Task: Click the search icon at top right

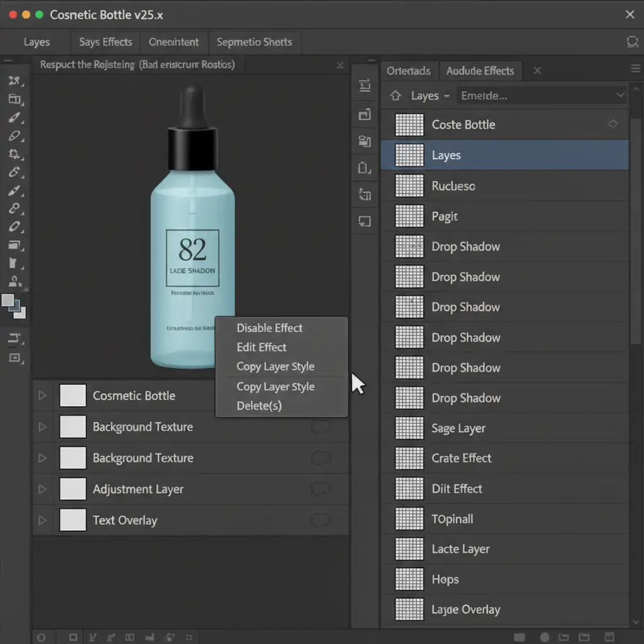Action: tap(632, 42)
